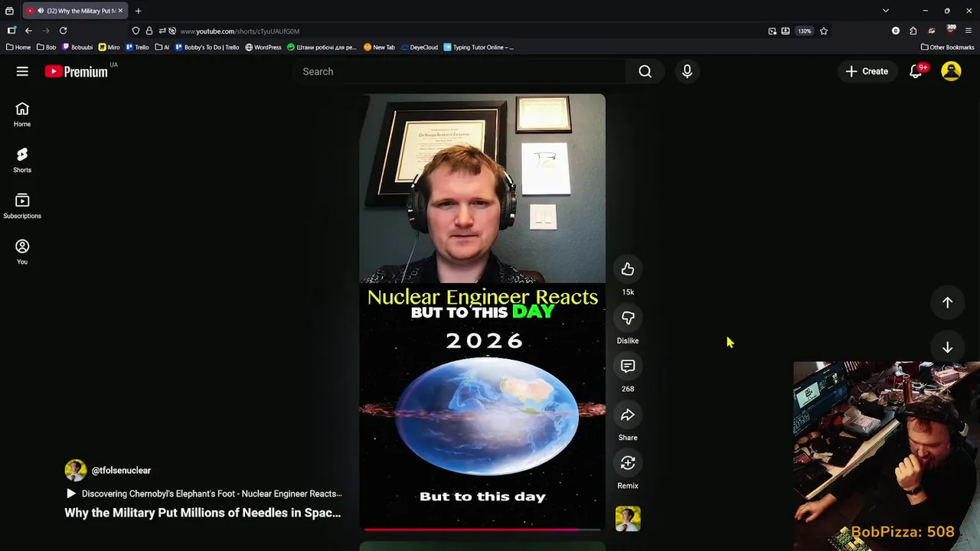Start voice search with microphone
This screenshot has height=551, width=980.
pyautogui.click(x=687, y=71)
